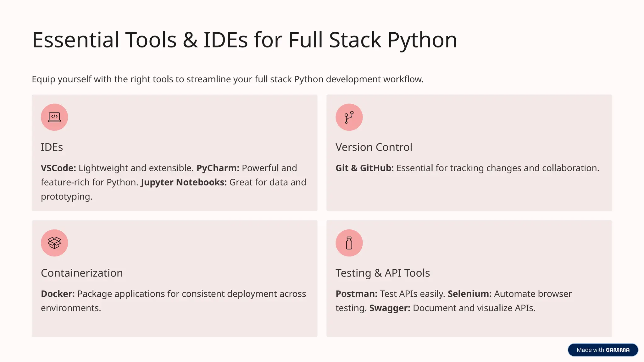The width and height of the screenshot is (644, 362).
Task: Click the bold Jupyter Notebooks: label
Action: coord(184,182)
